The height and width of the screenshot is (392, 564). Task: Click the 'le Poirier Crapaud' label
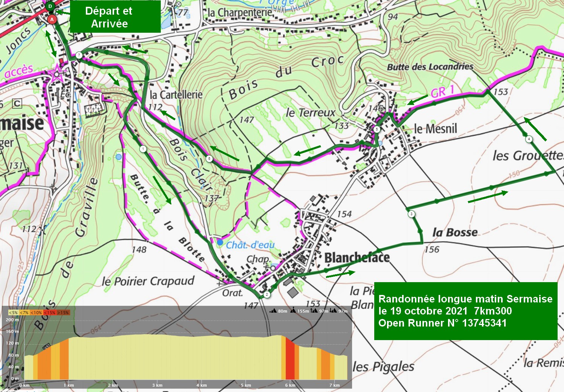click(x=148, y=281)
